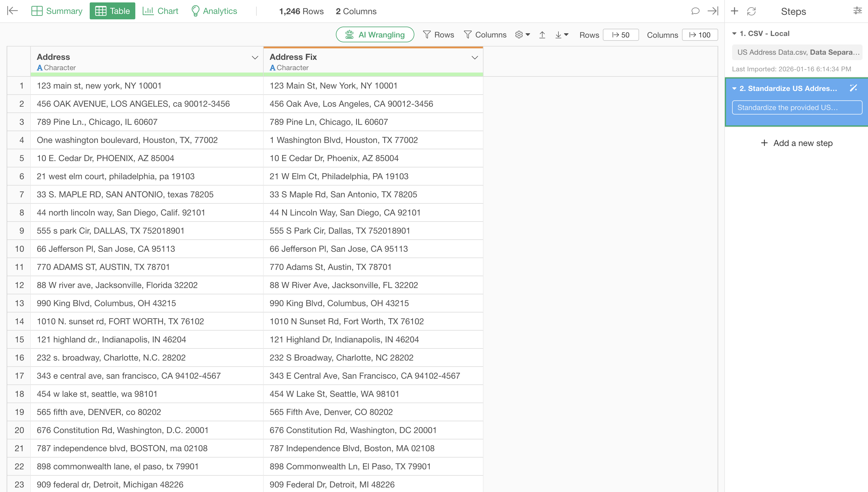Open the Rows filter
This screenshot has width=868, height=492.
(439, 35)
